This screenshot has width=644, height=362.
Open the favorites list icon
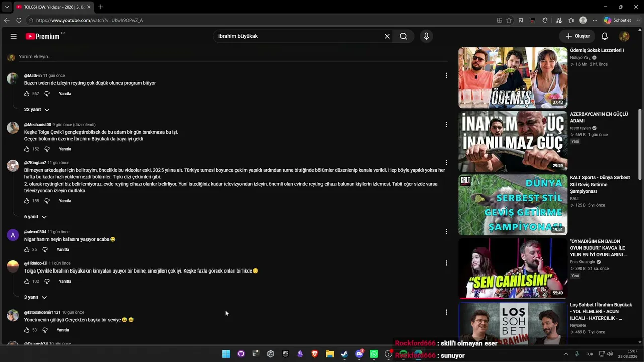tap(571, 20)
